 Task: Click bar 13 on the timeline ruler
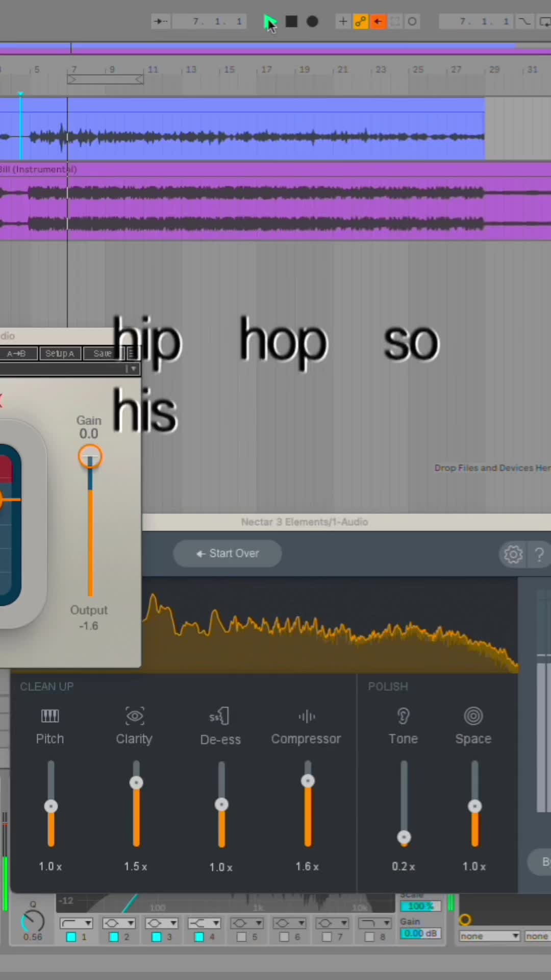(x=191, y=69)
